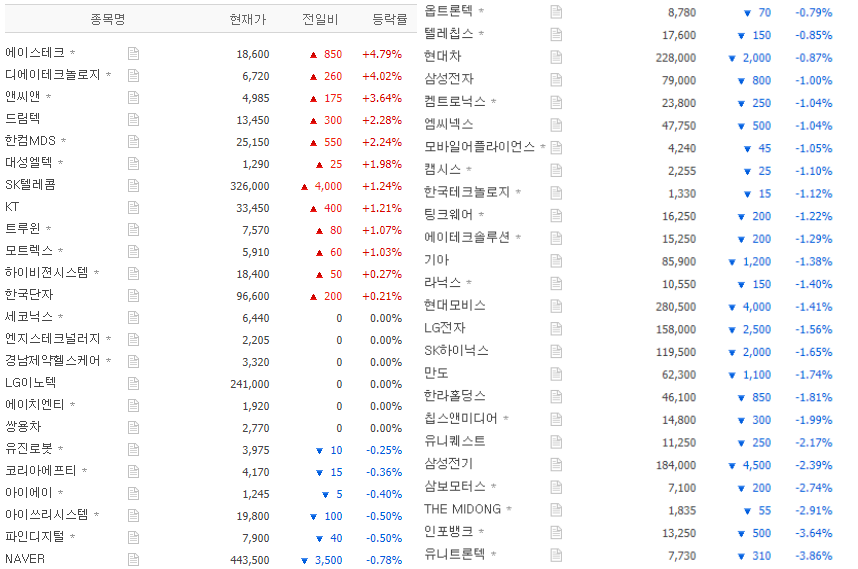Sort by the 종목명 column header
This screenshot has height=569, width=858.
pyautogui.click(x=108, y=20)
